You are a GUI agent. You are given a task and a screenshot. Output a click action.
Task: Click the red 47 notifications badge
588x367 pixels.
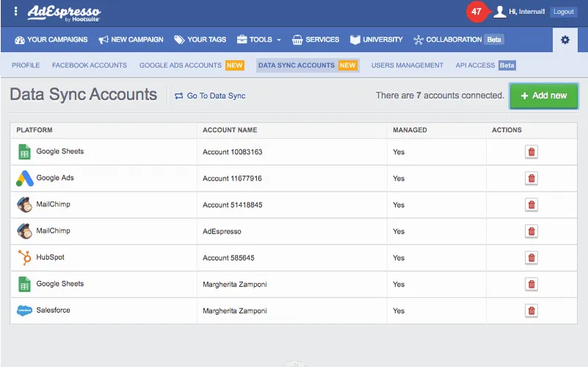pos(476,12)
